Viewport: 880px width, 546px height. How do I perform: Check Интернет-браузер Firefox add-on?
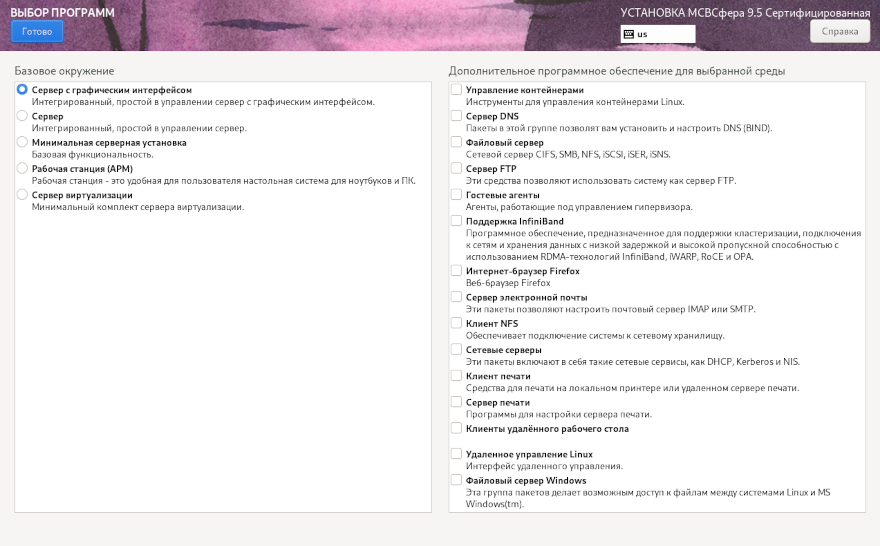pos(457,271)
